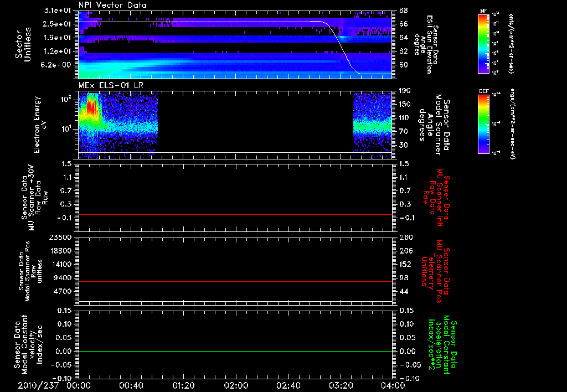
Task: Click the DEF color scale bar
Action: (484, 123)
